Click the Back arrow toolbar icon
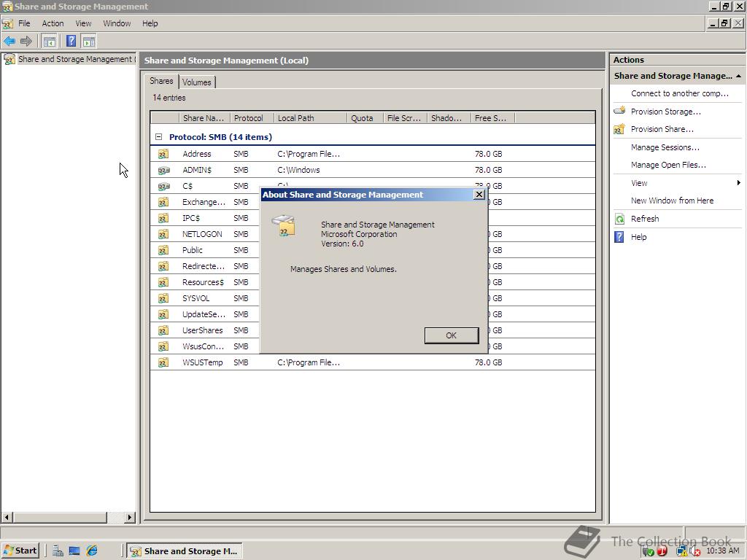This screenshot has width=747, height=560. [x=9, y=42]
